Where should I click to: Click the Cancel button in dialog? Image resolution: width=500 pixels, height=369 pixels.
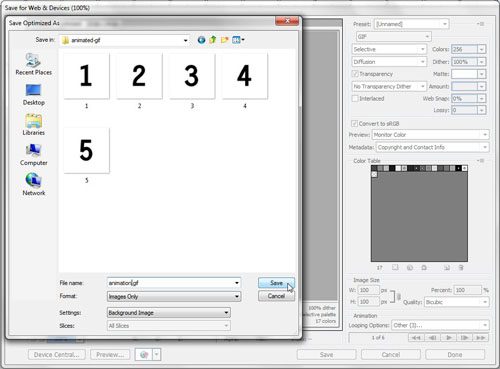coord(276,296)
